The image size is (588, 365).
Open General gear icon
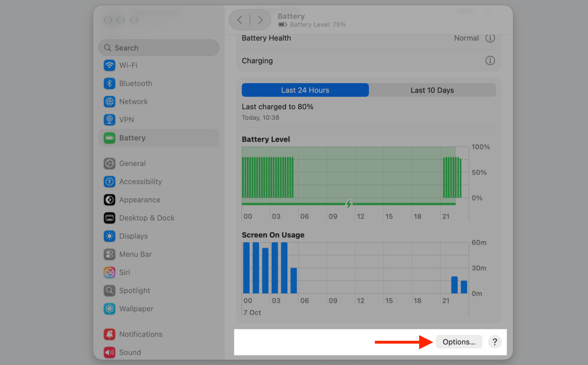pyautogui.click(x=109, y=164)
